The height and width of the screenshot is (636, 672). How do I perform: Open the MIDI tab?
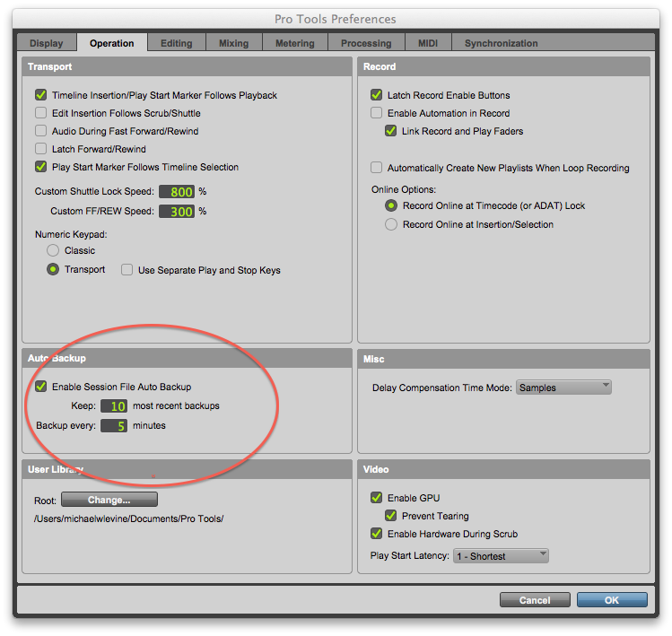428,43
